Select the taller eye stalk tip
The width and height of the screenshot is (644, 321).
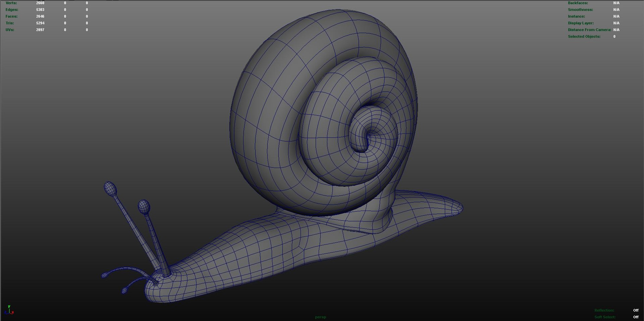click(110, 189)
